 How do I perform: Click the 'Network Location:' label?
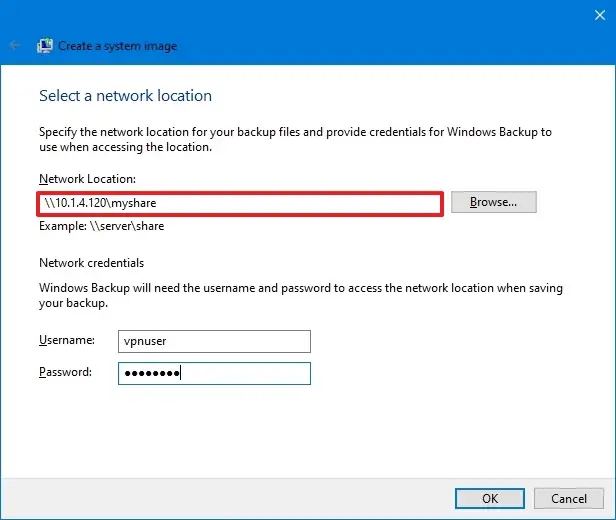tap(87, 179)
